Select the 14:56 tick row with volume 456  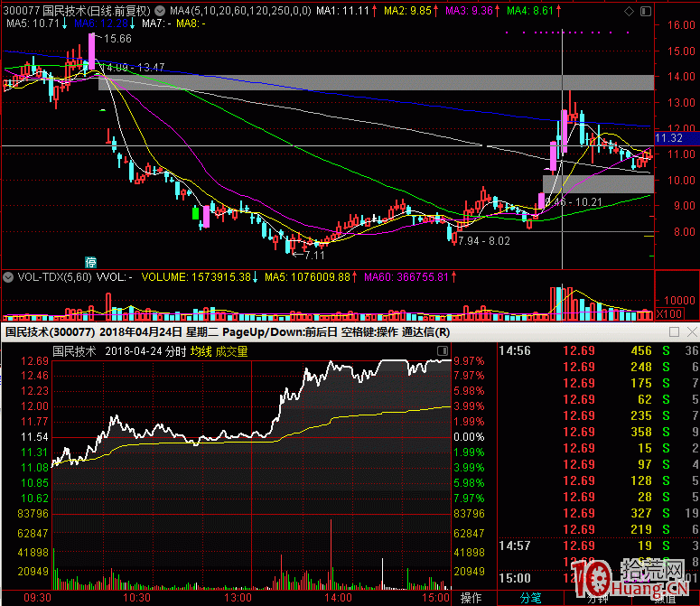coord(598,350)
